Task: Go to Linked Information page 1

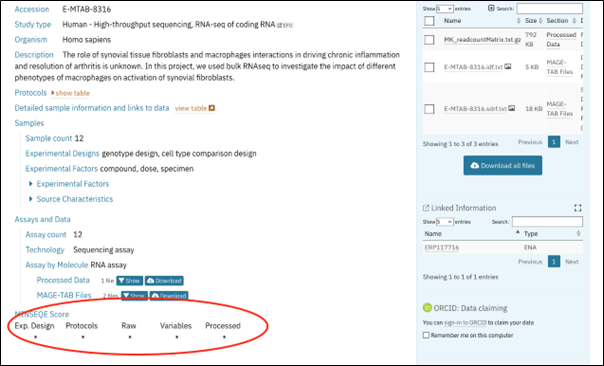Action: (554, 262)
